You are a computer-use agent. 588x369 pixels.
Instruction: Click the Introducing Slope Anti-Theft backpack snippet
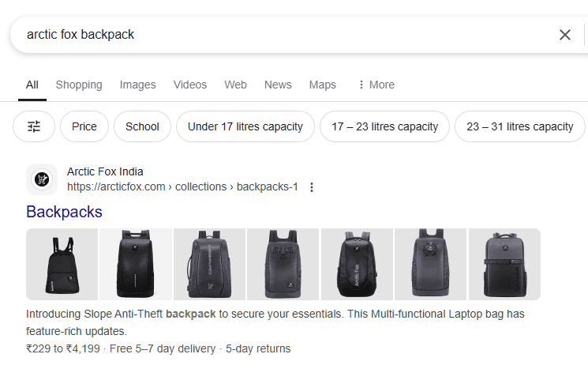coord(275,322)
